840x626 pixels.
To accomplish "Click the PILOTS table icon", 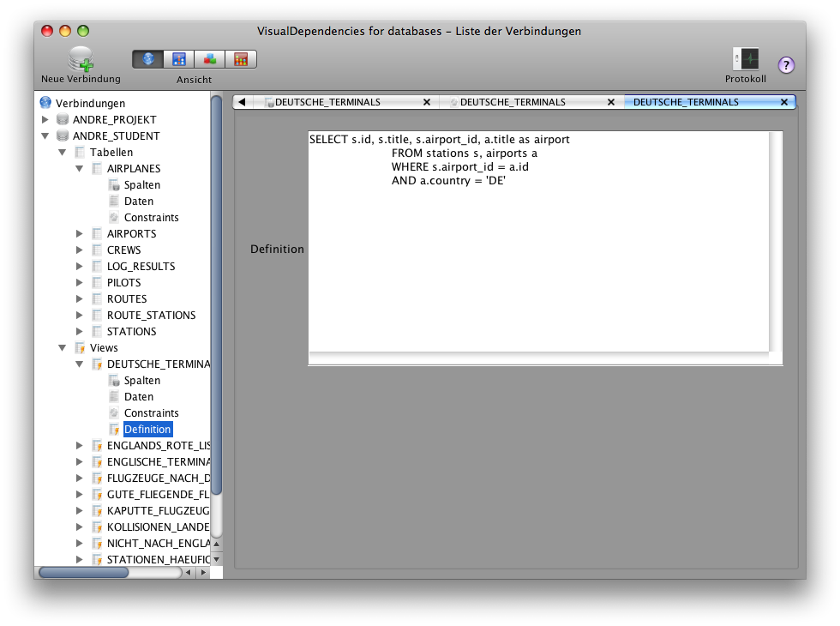I will coord(97,282).
